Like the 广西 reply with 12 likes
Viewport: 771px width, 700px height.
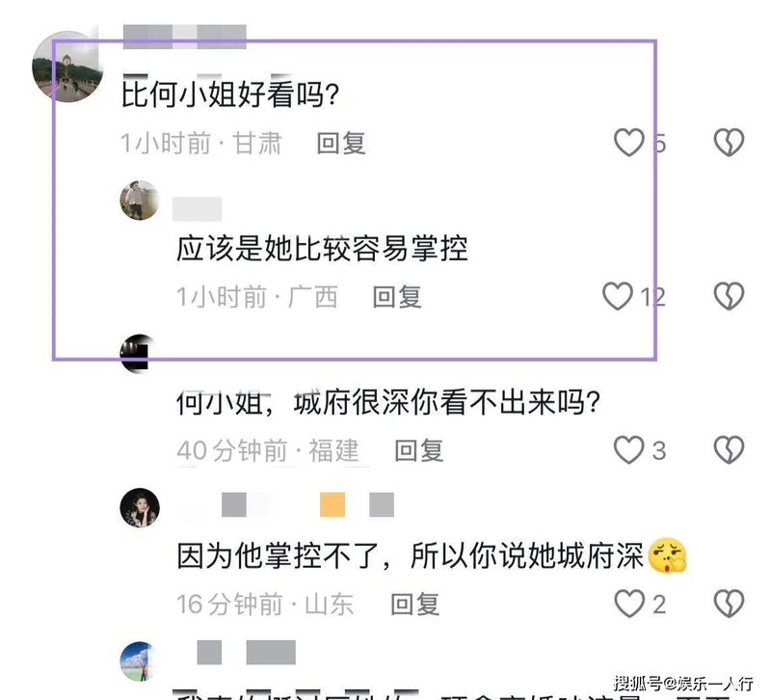click(x=618, y=296)
